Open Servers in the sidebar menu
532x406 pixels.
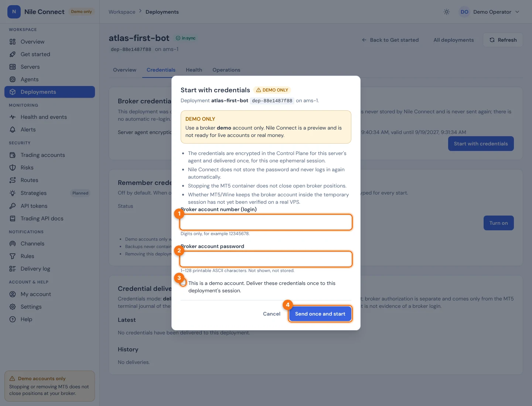tap(50, 67)
